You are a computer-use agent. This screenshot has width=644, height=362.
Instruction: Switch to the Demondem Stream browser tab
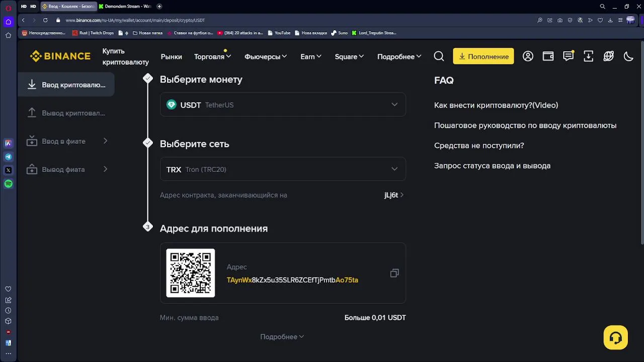pyautogui.click(x=125, y=7)
